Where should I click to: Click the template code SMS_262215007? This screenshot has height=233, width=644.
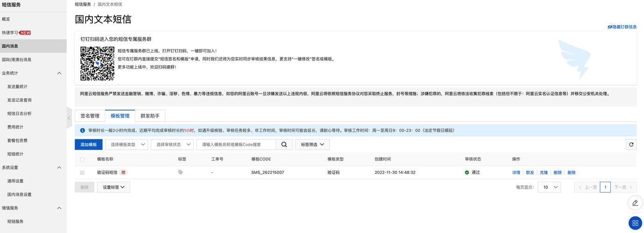coord(267,172)
